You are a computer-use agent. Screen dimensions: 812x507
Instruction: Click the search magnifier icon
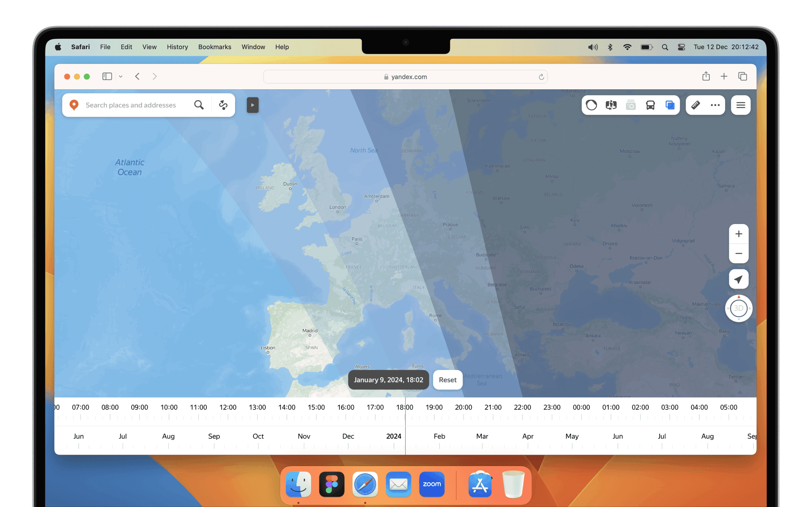tap(199, 105)
